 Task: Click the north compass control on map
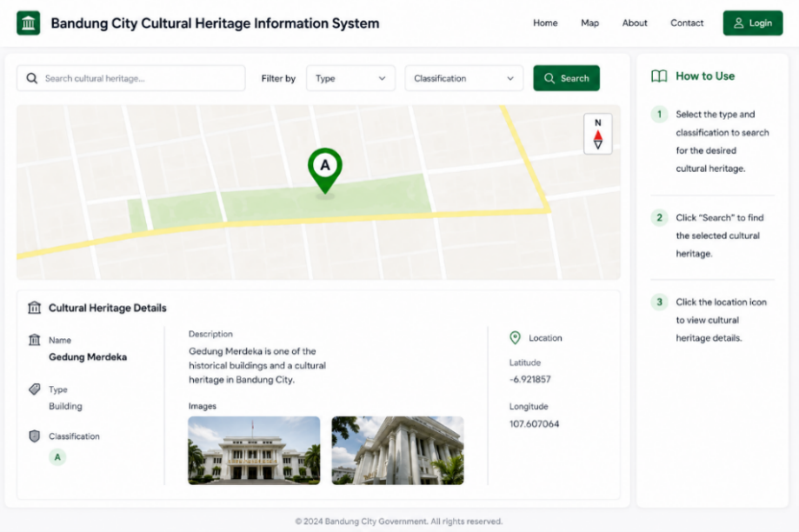[x=597, y=134]
